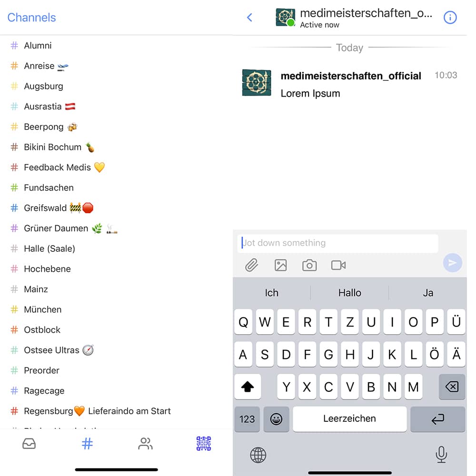Screen dimensions: 476x476
Task: Change keyboard language with globe icon
Action: coord(258,455)
